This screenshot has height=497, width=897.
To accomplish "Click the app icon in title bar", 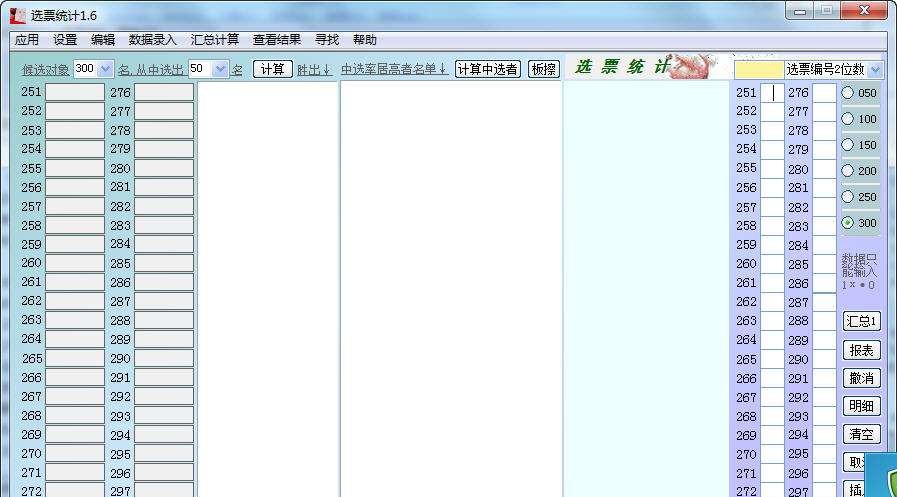I will click(x=18, y=15).
